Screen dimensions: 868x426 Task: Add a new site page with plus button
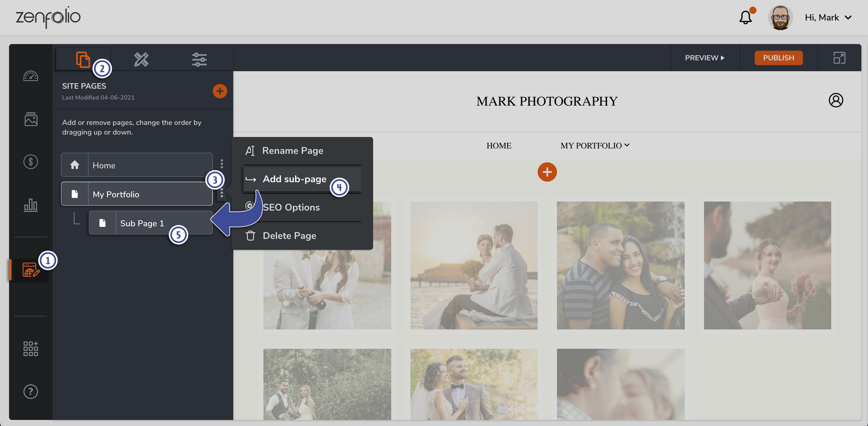click(220, 91)
